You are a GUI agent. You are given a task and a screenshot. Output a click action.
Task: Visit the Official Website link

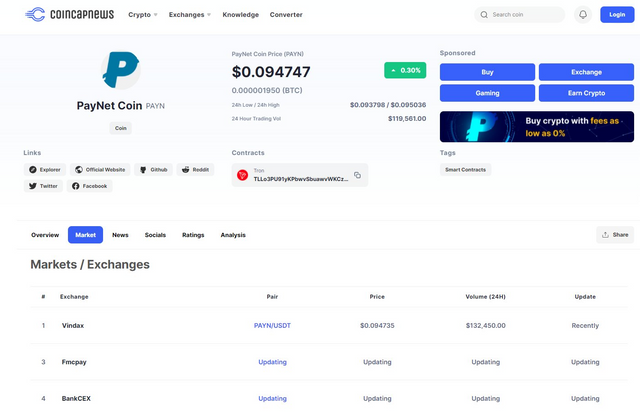[100, 170]
